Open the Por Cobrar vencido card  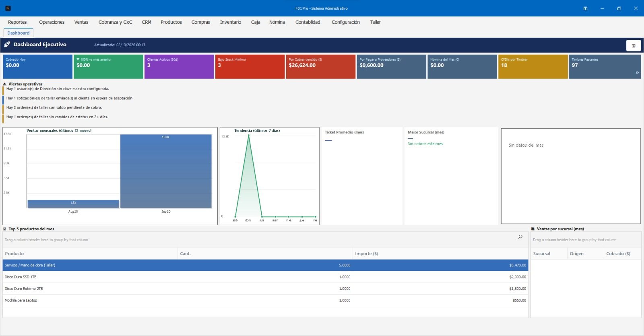(x=321, y=67)
